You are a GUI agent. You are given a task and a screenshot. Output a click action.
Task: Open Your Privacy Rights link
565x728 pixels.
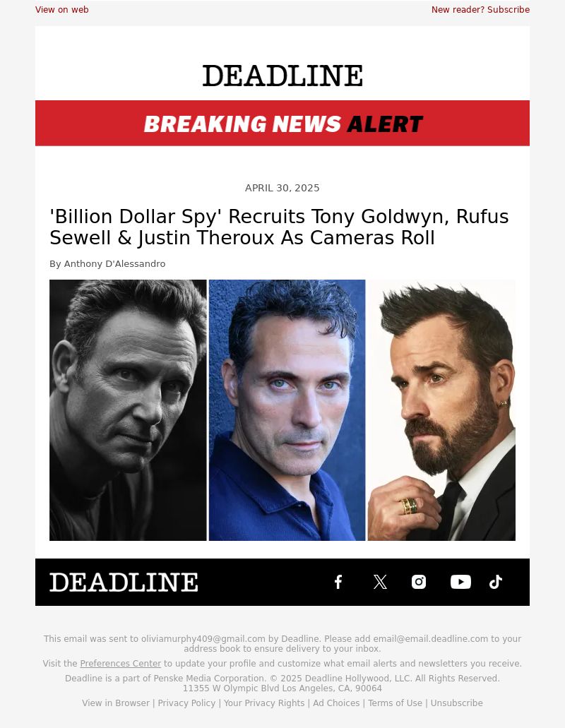point(264,703)
